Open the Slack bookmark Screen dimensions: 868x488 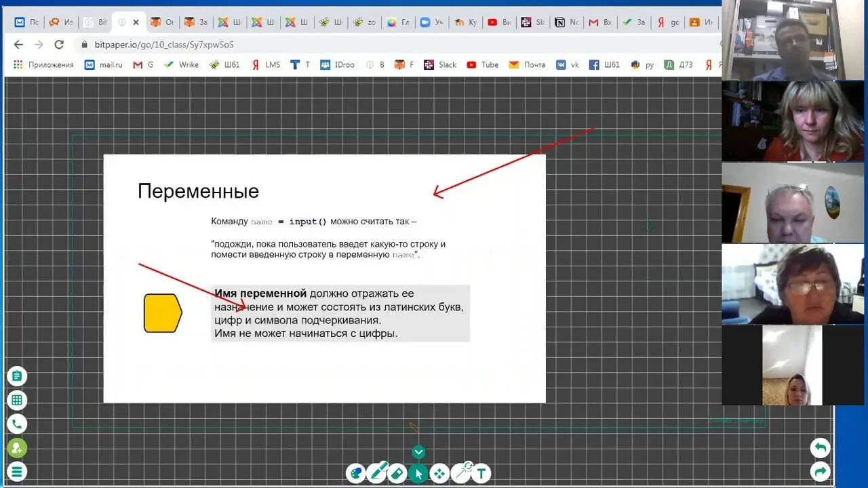click(x=440, y=64)
